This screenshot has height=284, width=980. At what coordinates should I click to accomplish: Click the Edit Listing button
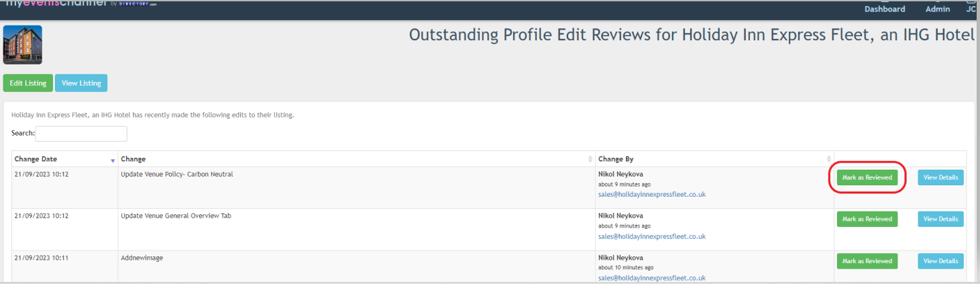point(28,83)
